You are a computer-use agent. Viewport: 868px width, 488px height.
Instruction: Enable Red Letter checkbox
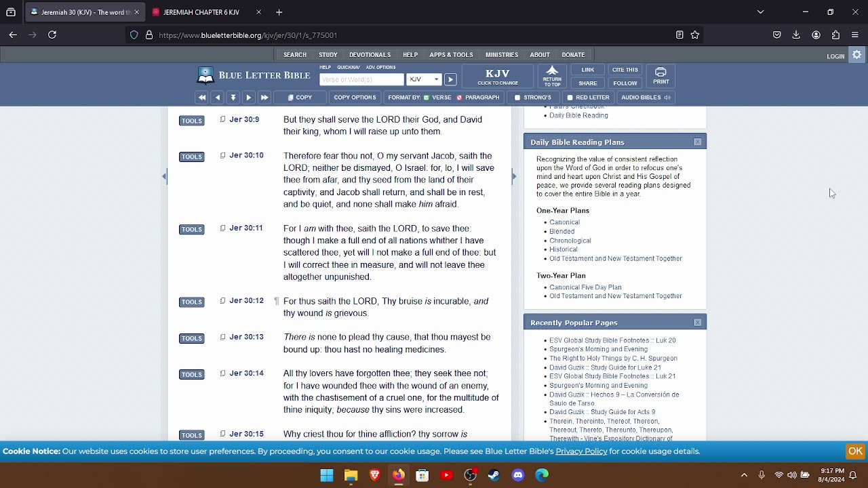click(x=570, y=98)
